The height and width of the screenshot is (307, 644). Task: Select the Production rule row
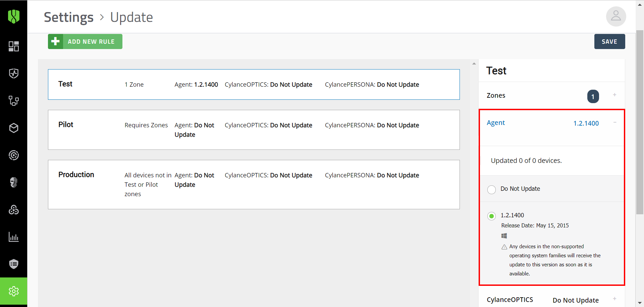point(254,184)
